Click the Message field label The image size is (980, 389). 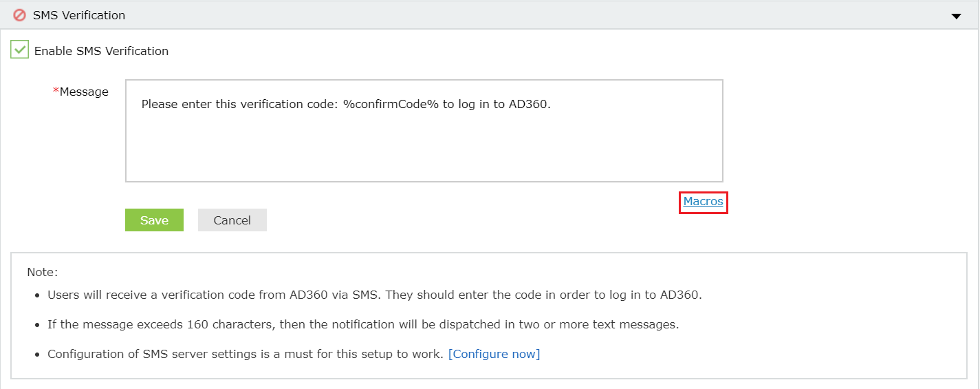(84, 92)
